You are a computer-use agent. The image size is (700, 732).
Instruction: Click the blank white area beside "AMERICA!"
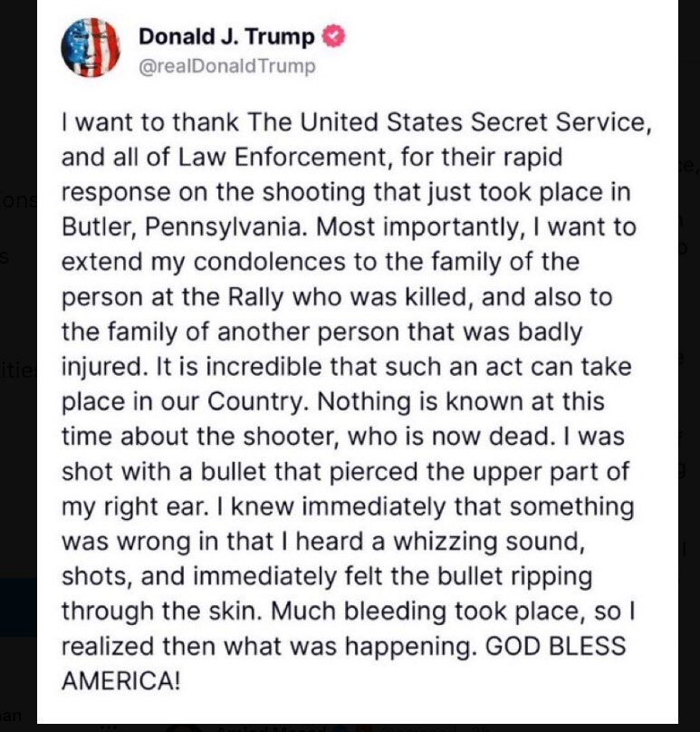click(x=420, y=680)
